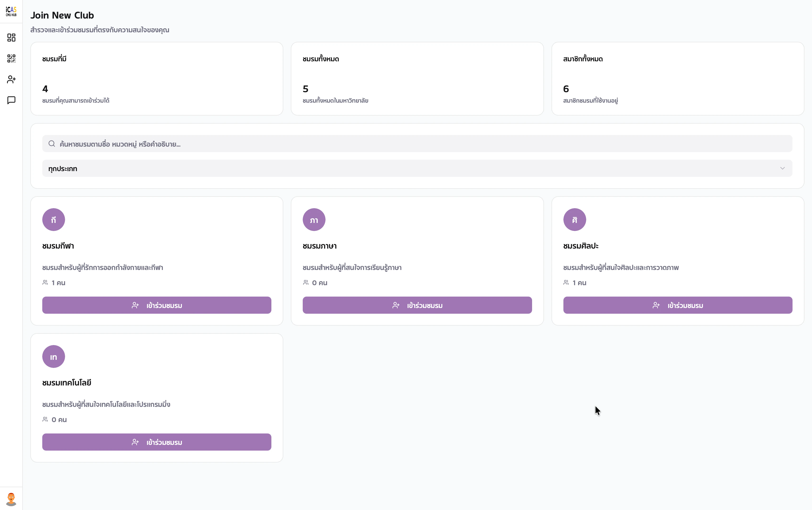
Task: Click the สมาชิกทั้งหมด stat card
Action: point(678,79)
